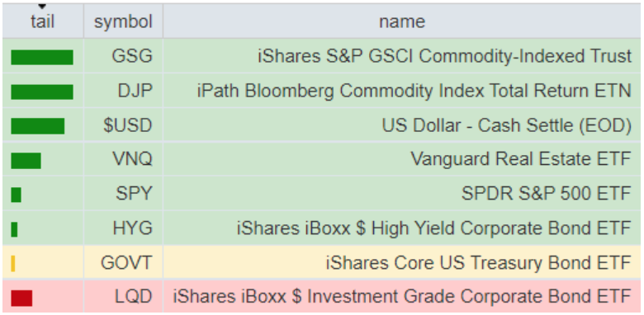Open the HYG symbol
The height and width of the screenshot is (315, 644).
pos(133,228)
